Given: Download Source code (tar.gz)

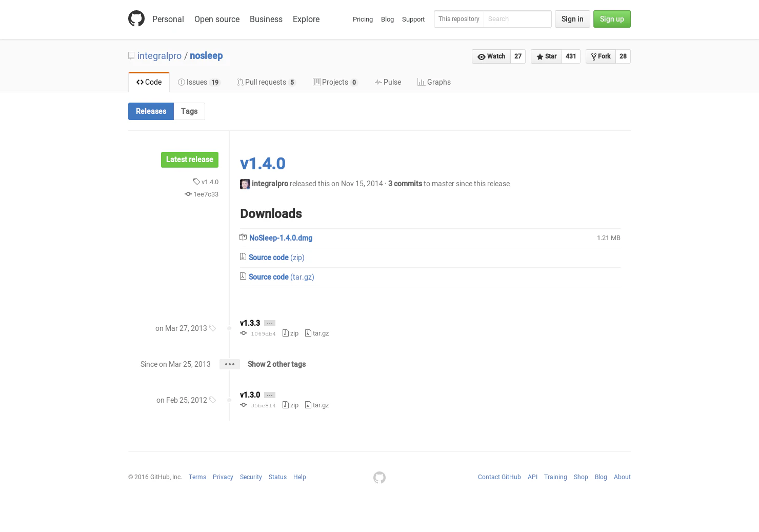Looking at the screenshot, I should pos(282,277).
